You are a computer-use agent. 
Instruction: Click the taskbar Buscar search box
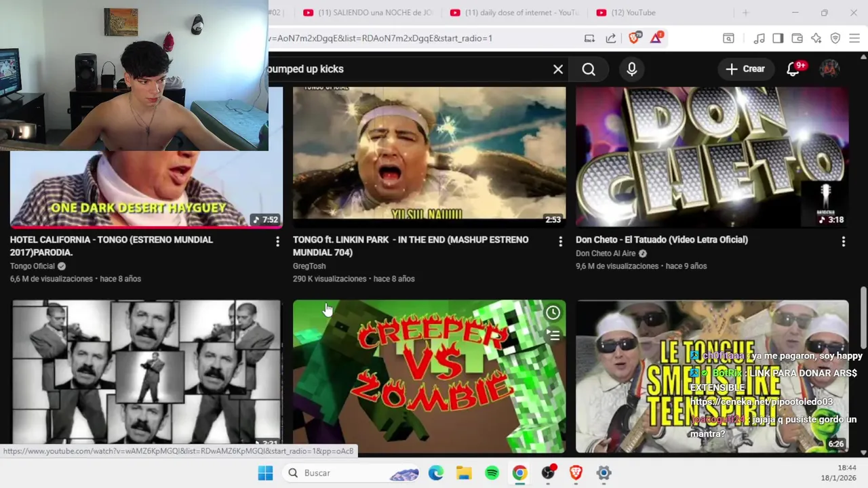[x=351, y=473]
